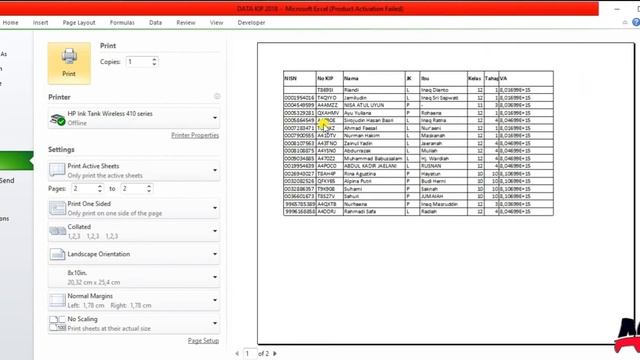Click the printer status icon with green check
640x360 pixels.
coord(58,119)
